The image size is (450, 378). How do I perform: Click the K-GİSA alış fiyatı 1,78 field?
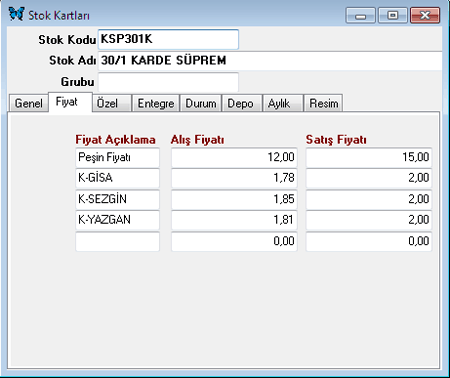click(234, 178)
